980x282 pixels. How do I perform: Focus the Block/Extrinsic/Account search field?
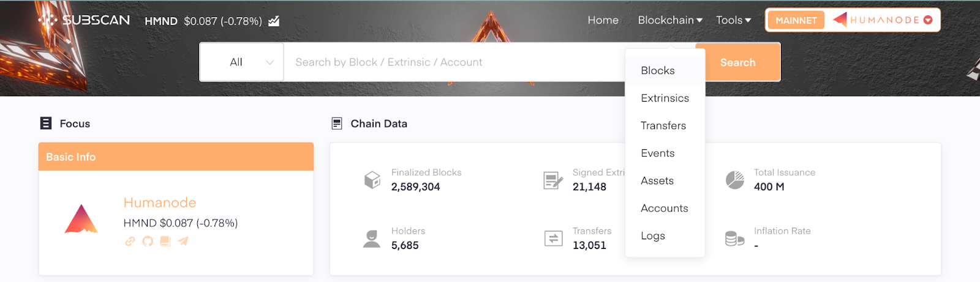coord(454,62)
